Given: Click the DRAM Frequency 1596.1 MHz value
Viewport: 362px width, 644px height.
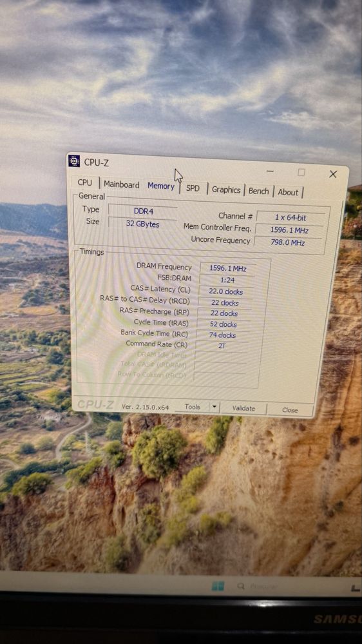Looking at the screenshot, I should coord(228,268).
